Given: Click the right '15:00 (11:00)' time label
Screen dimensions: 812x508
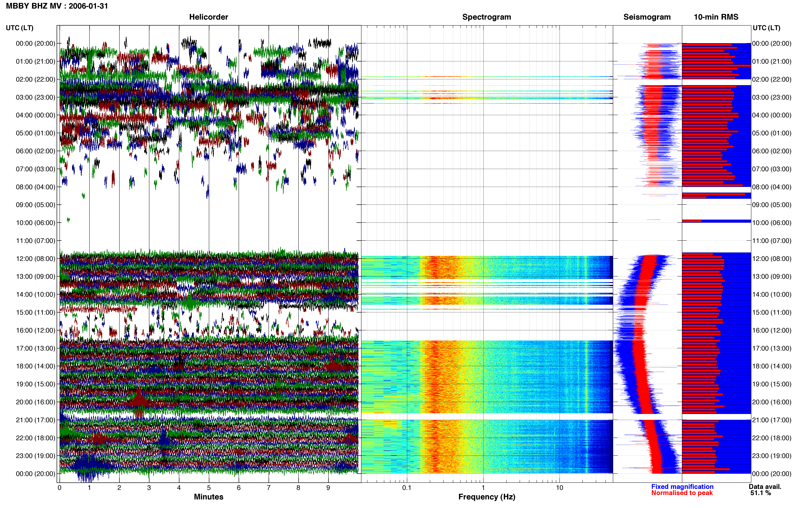Looking at the screenshot, I should coord(772,313).
